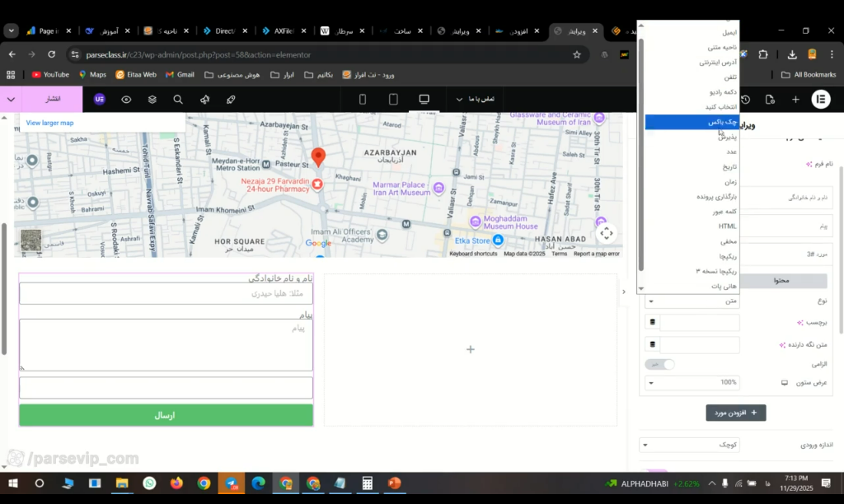Image resolution: width=844 pixels, height=504 pixels.
Task: Switch to tablet responsive view
Action: tap(393, 99)
